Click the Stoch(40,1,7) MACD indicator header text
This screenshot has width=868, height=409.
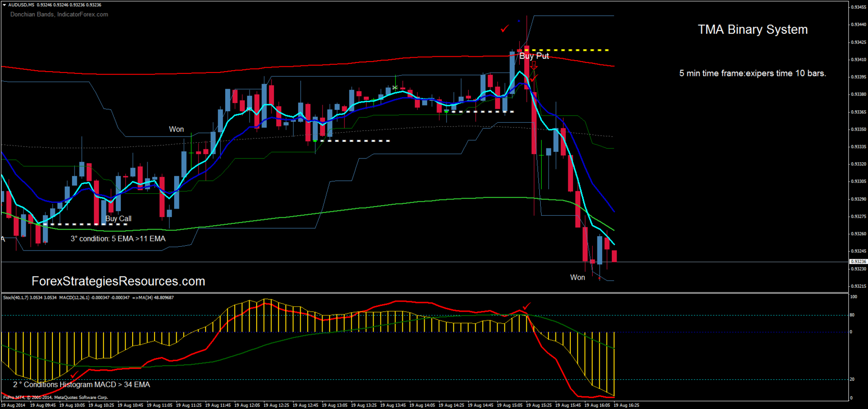88,297
